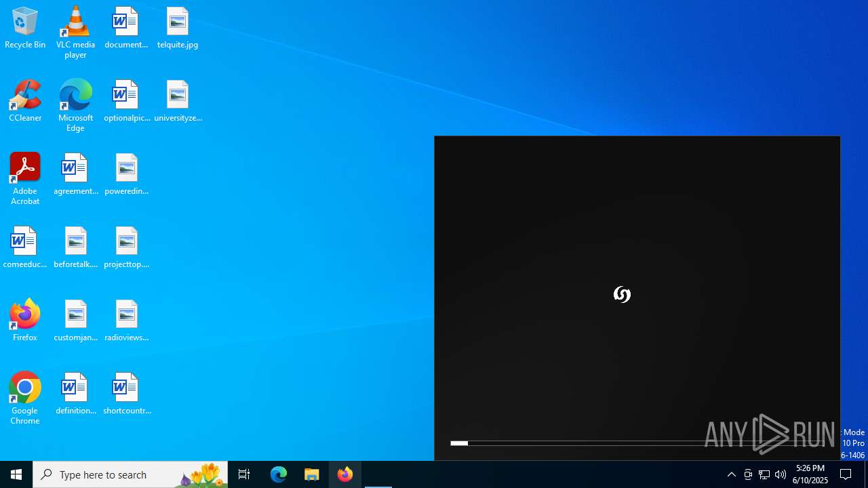Select the document Word file icon
The image size is (868, 488).
pos(126,28)
